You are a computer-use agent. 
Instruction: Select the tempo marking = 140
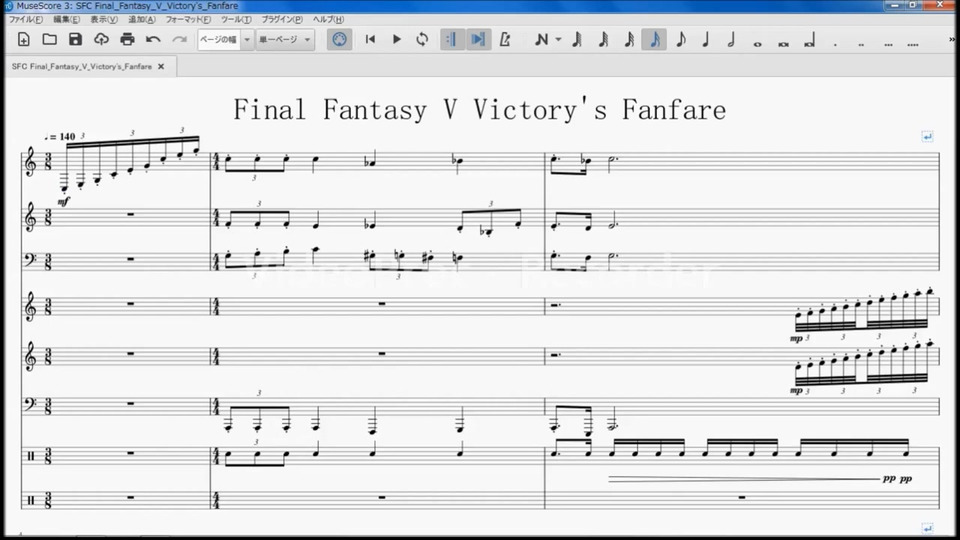(59, 137)
